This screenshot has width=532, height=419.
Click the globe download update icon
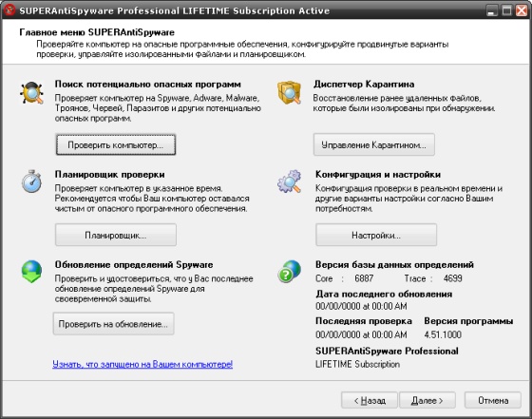(x=31, y=272)
